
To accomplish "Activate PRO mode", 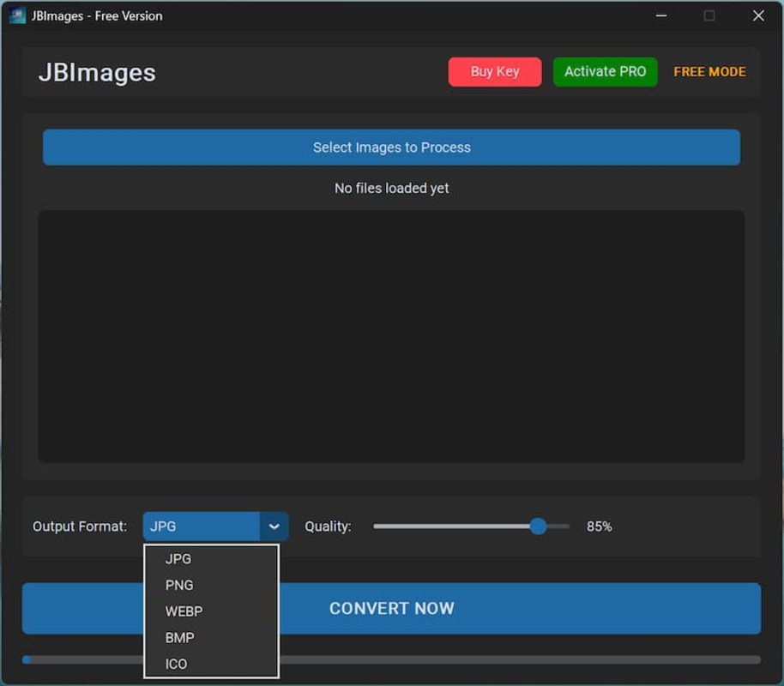I will tap(605, 72).
